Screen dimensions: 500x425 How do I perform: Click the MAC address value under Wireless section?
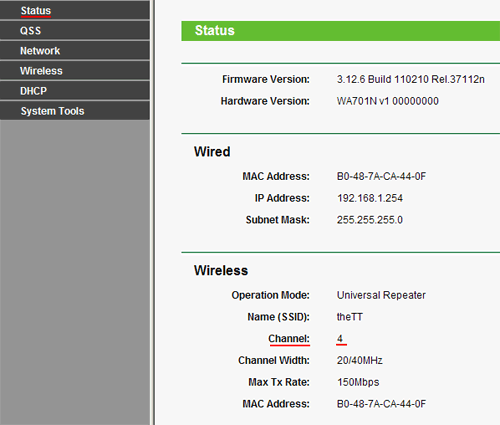click(x=381, y=404)
